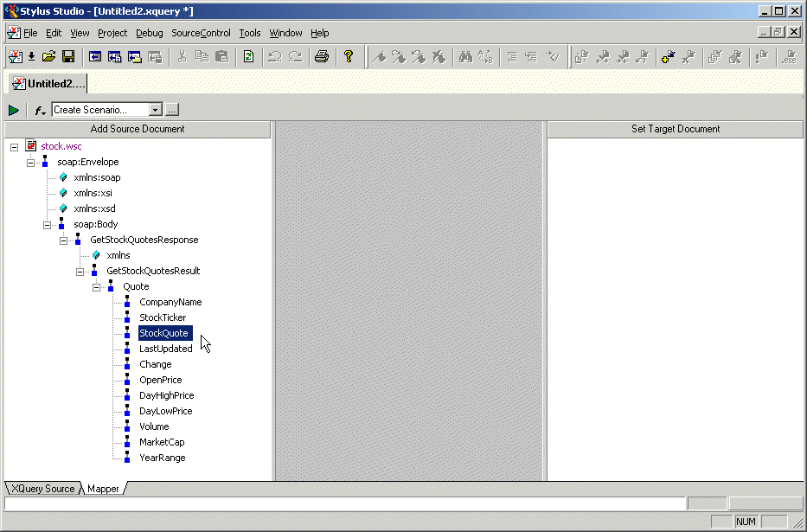807x532 pixels.
Task: Click the Open folder toolbar icon
Action: [x=49, y=57]
